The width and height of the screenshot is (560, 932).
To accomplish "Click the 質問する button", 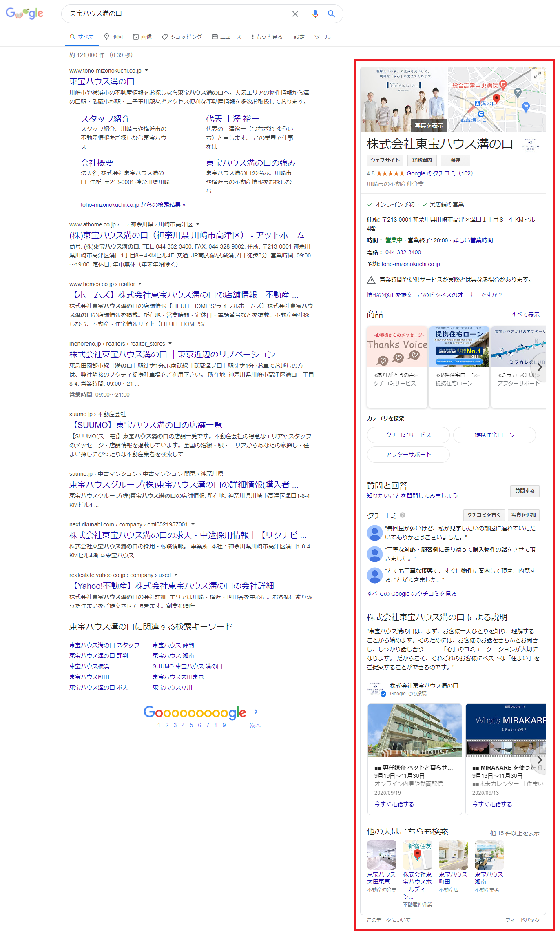I will coord(525,491).
